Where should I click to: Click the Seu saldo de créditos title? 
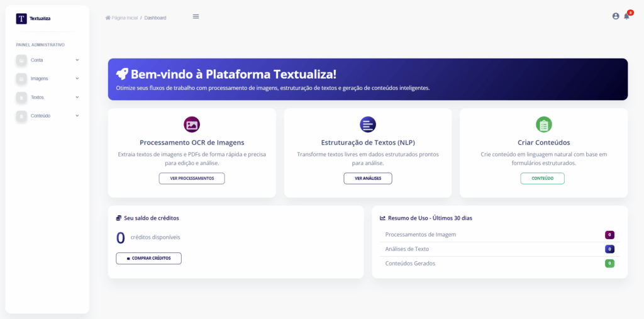tap(151, 218)
